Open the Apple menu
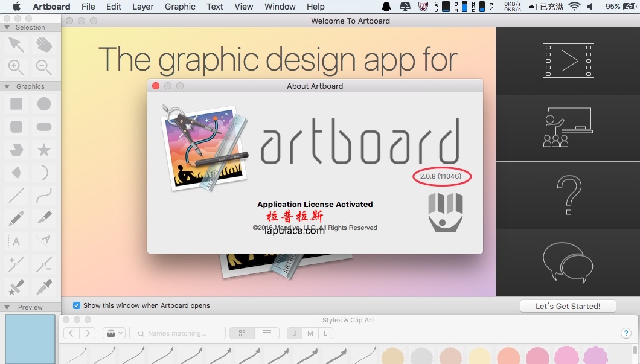Image resolution: width=640 pixels, height=364 pixels. point(16,6)
